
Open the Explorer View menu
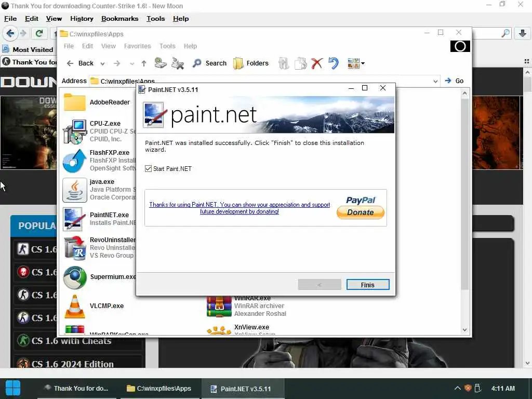pos(109,46)
